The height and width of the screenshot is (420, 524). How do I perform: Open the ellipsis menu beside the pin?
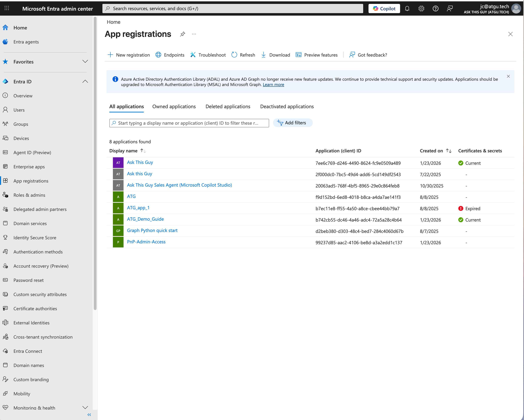(x=194, y=34)
